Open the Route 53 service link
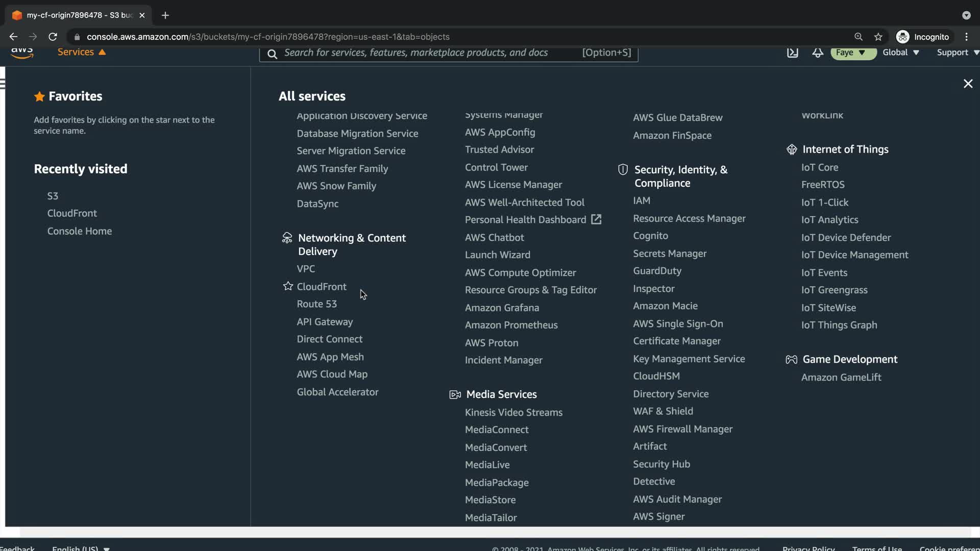The height and width of the screenshot is (551, 980). click(x=316, y=304)
